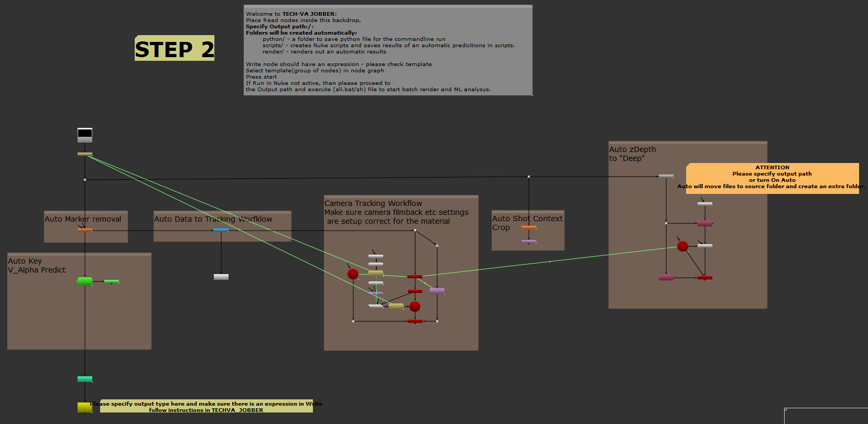Select the small green node right of hexagon
The height and width of the screenshot is (424, 868).
click(112, 281)
